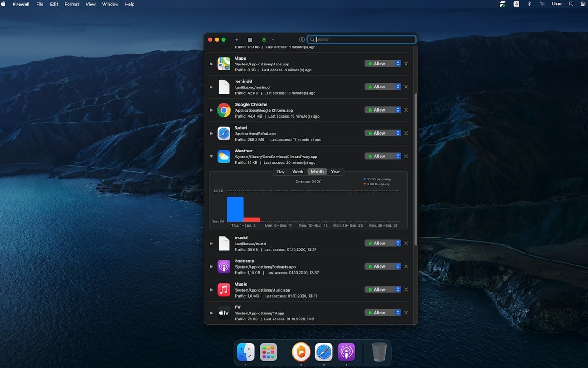Switch the traffic chart to the Day tab

click(281, 172)
